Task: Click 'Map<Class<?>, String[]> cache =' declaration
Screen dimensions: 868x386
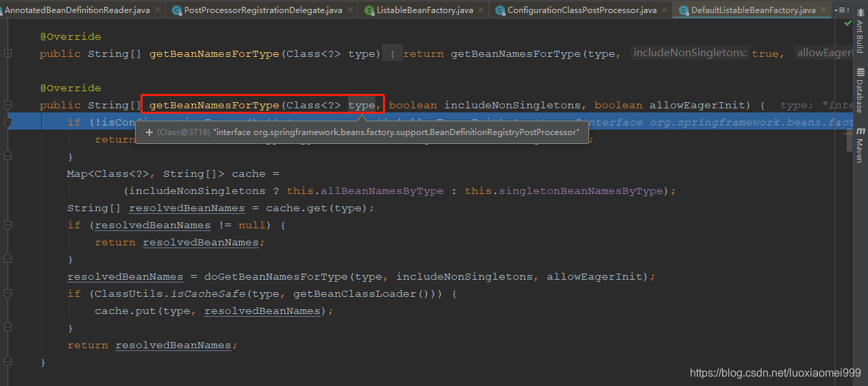Action: coord(173,173)
